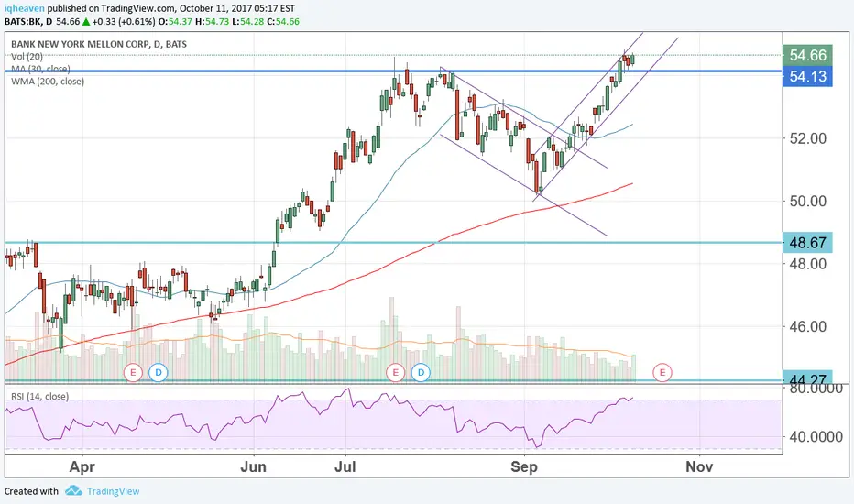This screenshot has height=504, width=854.
Task: Click the 40.0000 RSI axis value
Action: pos(816,436)
